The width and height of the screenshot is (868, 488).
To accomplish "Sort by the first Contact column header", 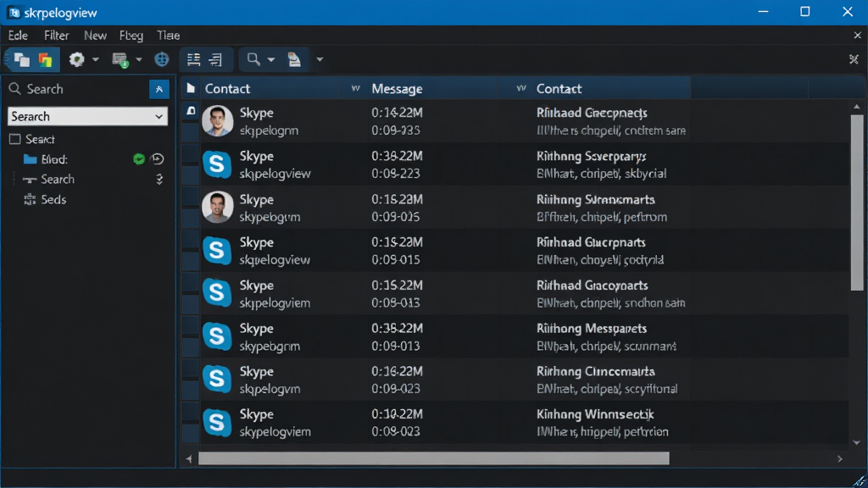I will coord(227,88).
